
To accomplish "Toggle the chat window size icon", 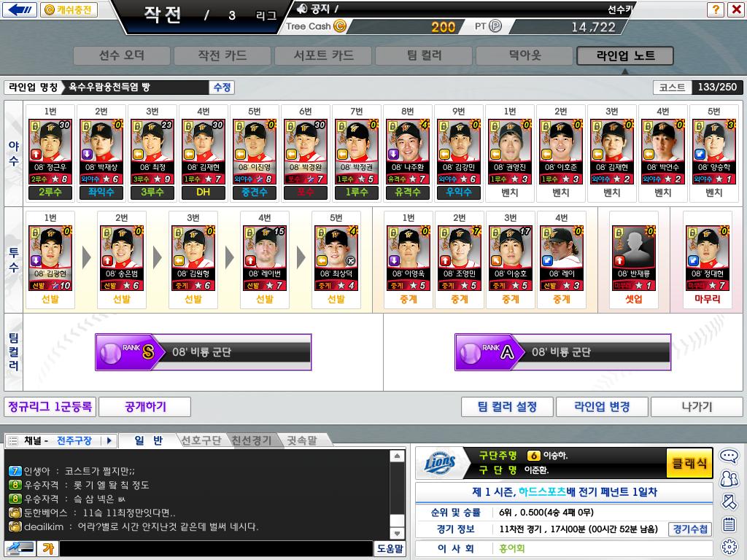I will (21, 548).
